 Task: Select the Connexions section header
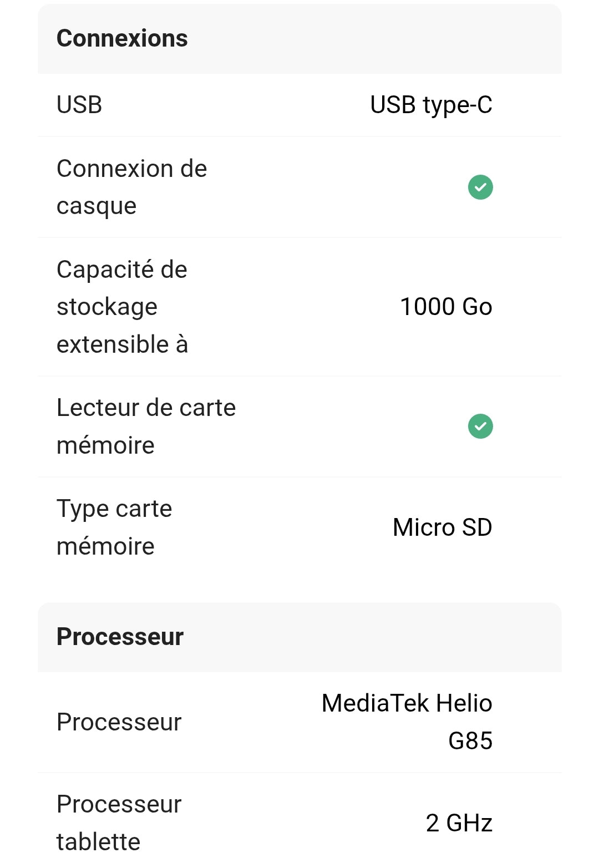pos(299,39)
